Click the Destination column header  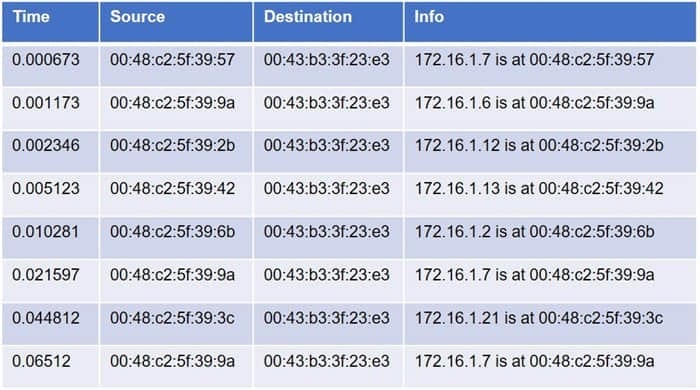click(x=329, y=21)
